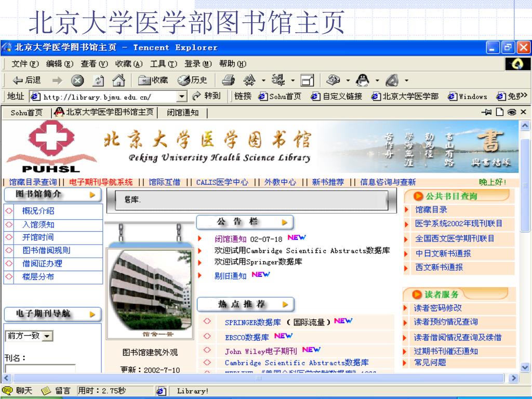This screenshot has height=399, width=532.
Task: Open the 工具(T) menu
Action: 163,64
